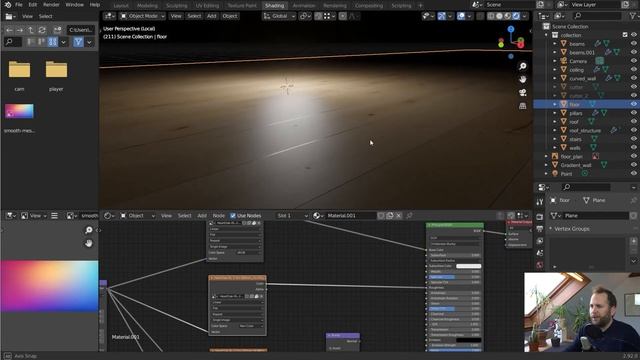This screenshot has width=640, height=360.
Task: Click the file browser search field
Action: point(13,42)
